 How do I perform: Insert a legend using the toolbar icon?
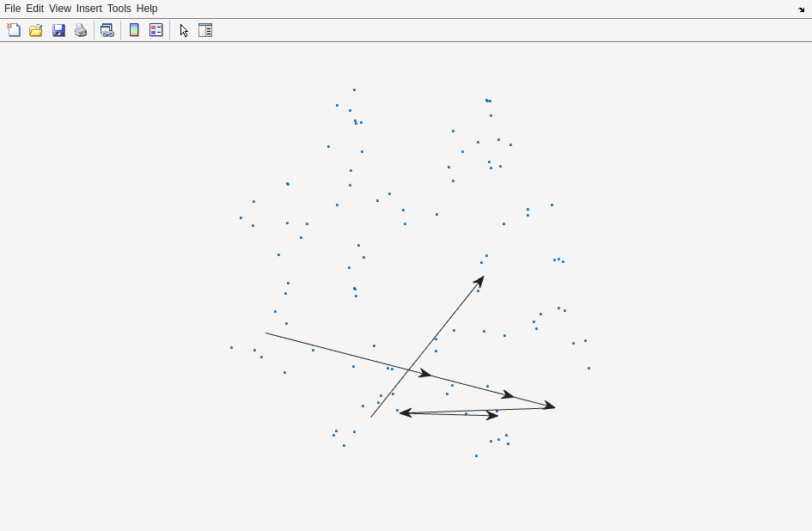pos(156,30)
